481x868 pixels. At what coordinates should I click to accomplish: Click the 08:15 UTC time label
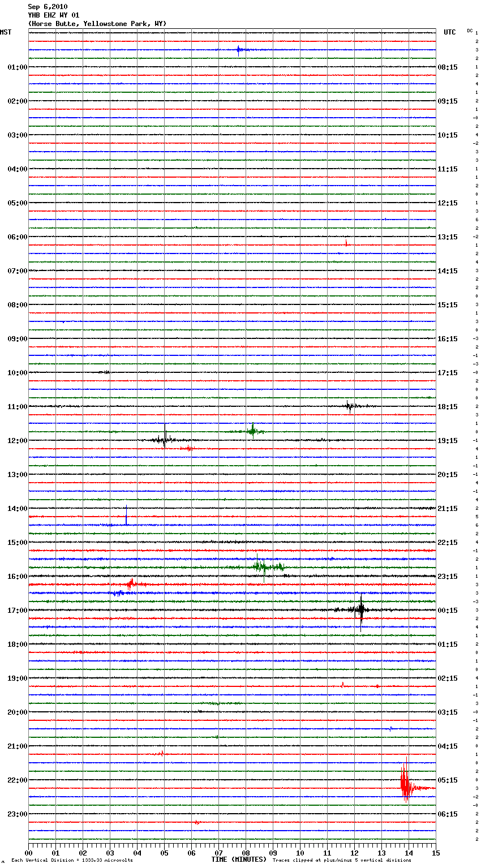click(x=448, y=67)
